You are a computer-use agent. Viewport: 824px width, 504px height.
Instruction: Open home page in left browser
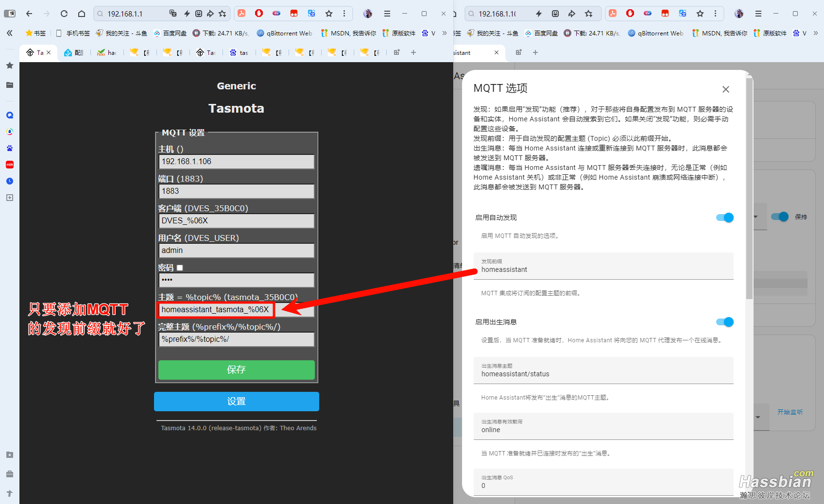82,14
